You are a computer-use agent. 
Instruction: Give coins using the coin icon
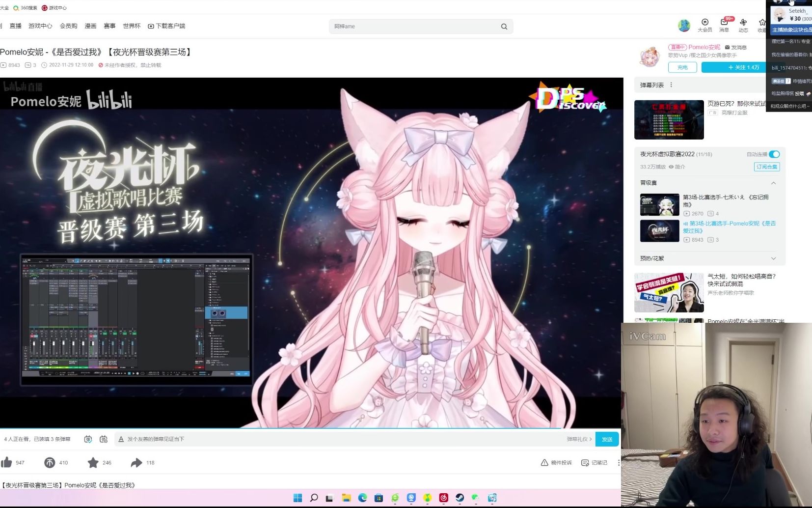click(x=50, y=462)
